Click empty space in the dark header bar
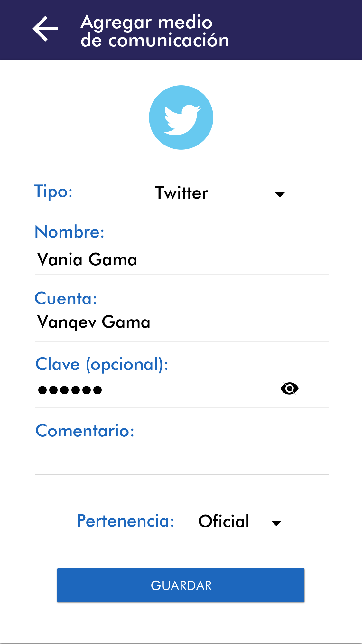Image resolution: width=362 pixels, height=644 pixels. click(296, 30)
